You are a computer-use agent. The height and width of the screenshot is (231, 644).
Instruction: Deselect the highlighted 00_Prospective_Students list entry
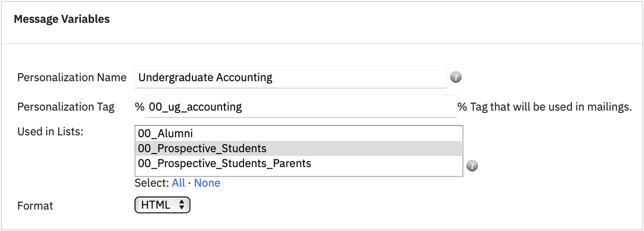299,148
